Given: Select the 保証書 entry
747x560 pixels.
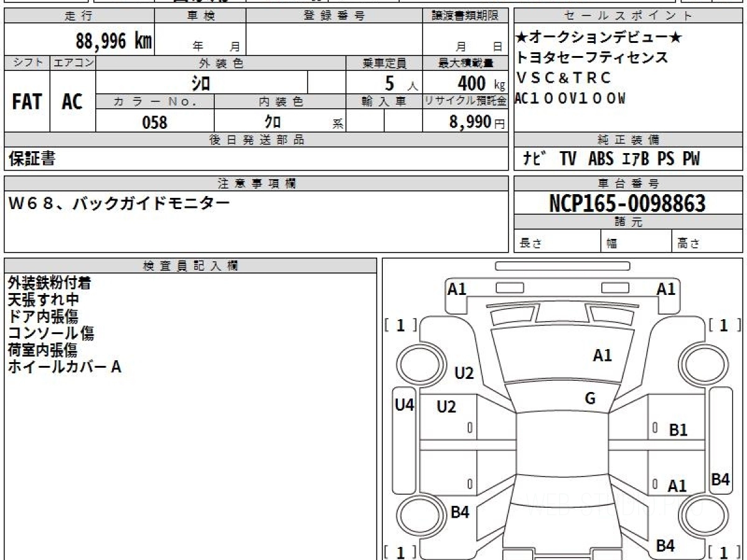Looking at the screenshot, I should [x=32, y=159].
